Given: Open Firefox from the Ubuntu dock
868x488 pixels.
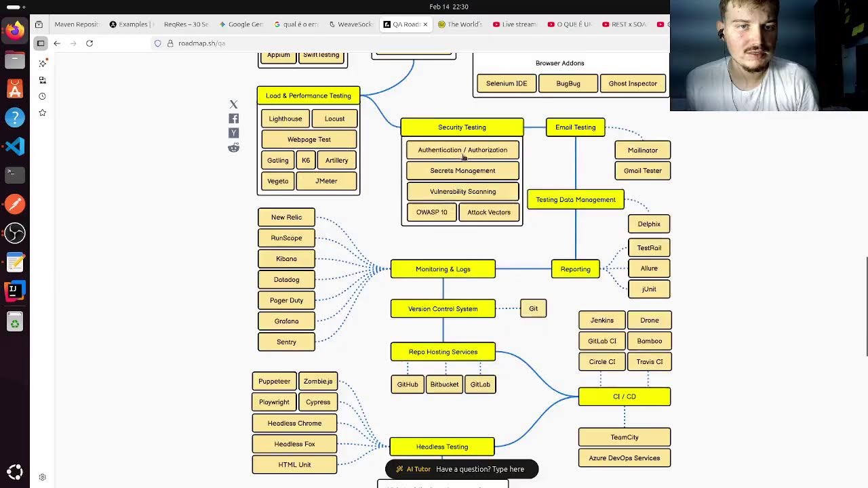Looking at the screenshot, I should 15,30.
